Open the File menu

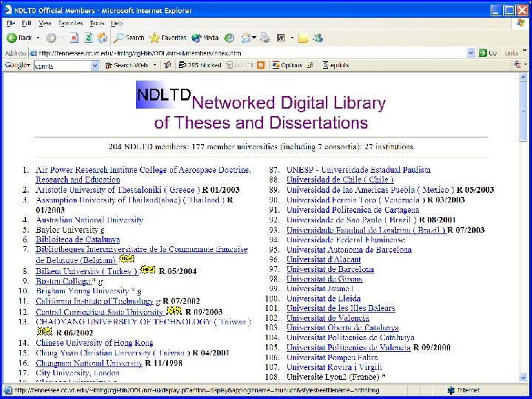(10, 23)
